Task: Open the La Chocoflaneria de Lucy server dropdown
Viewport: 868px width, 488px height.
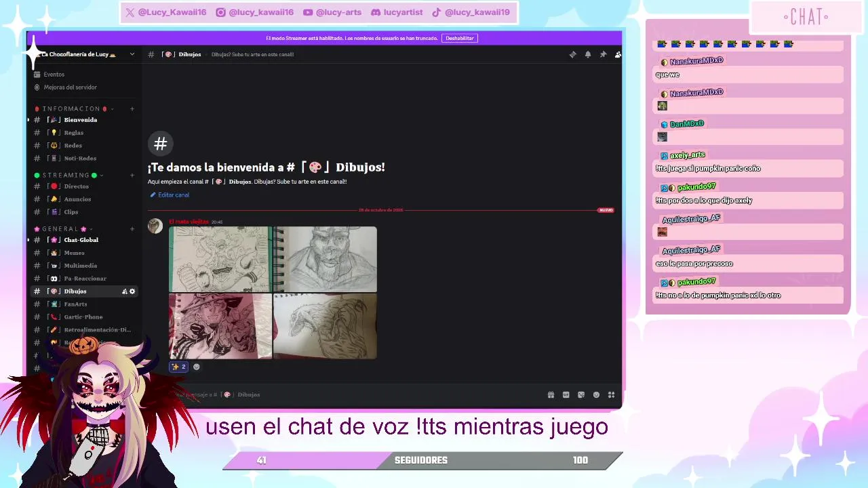Action: [x=132, y=54]
